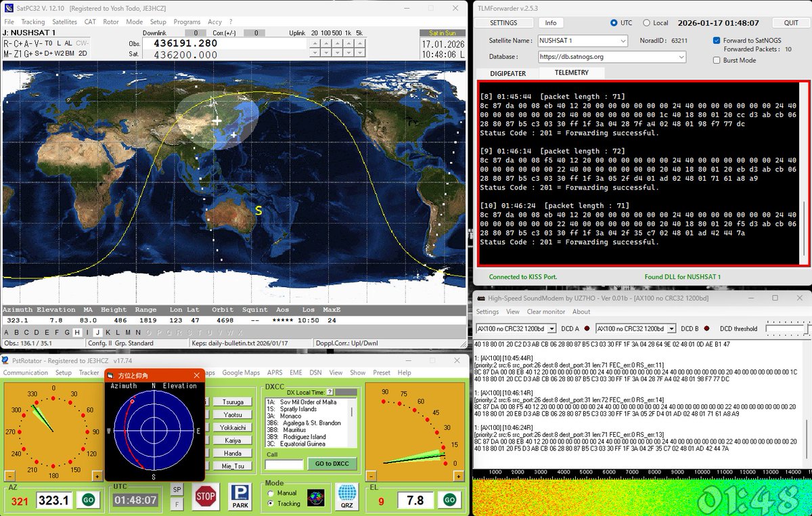Click Clear monitor in SoundModem
The width and height of the screenshot is (812, 516).
546,311
